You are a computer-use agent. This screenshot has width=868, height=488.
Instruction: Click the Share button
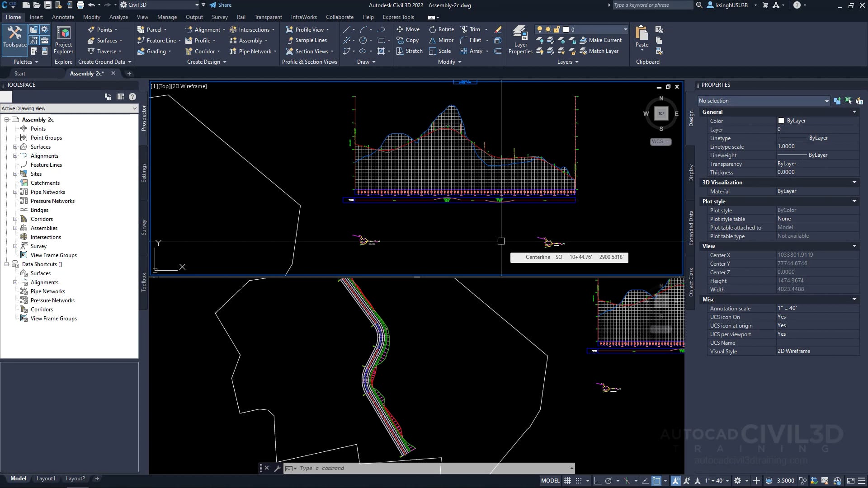(220, 5)
